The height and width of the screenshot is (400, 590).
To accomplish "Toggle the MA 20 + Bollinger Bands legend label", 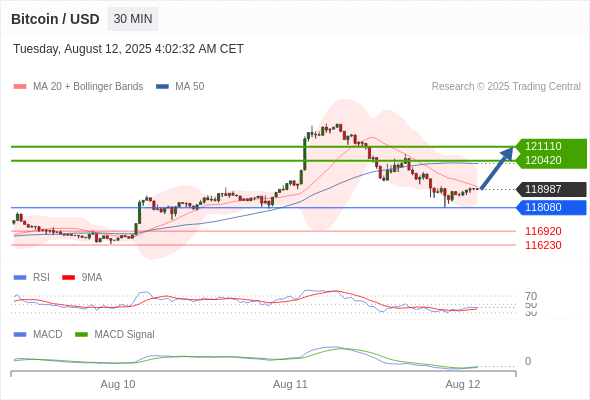I will (88, 87).
